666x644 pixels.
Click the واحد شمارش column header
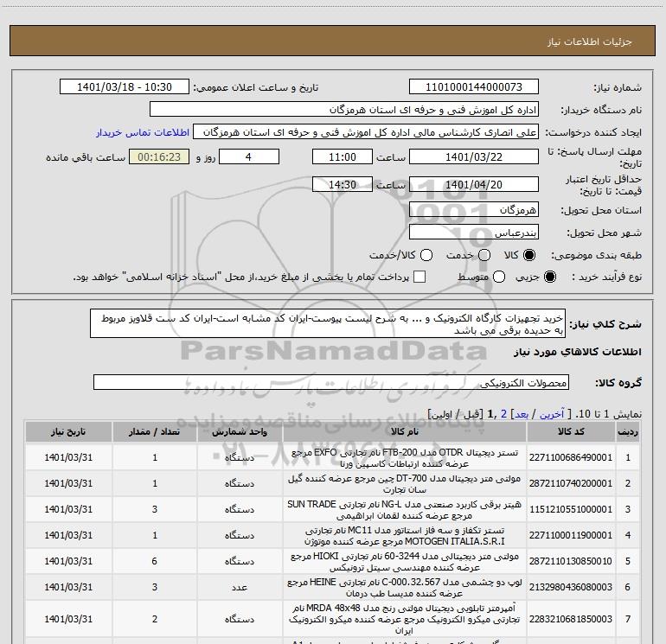point(240,431)
